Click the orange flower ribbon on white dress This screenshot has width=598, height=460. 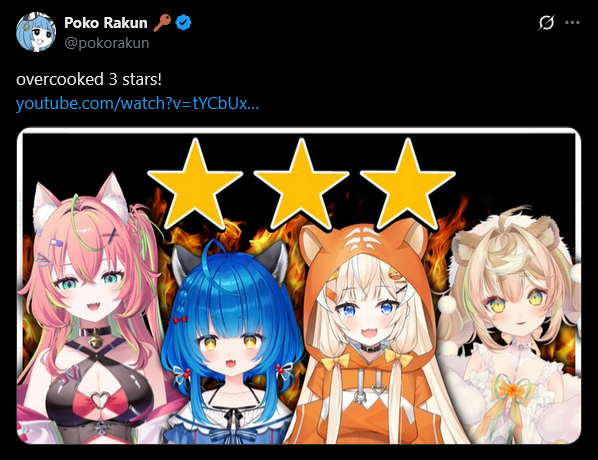513,390
